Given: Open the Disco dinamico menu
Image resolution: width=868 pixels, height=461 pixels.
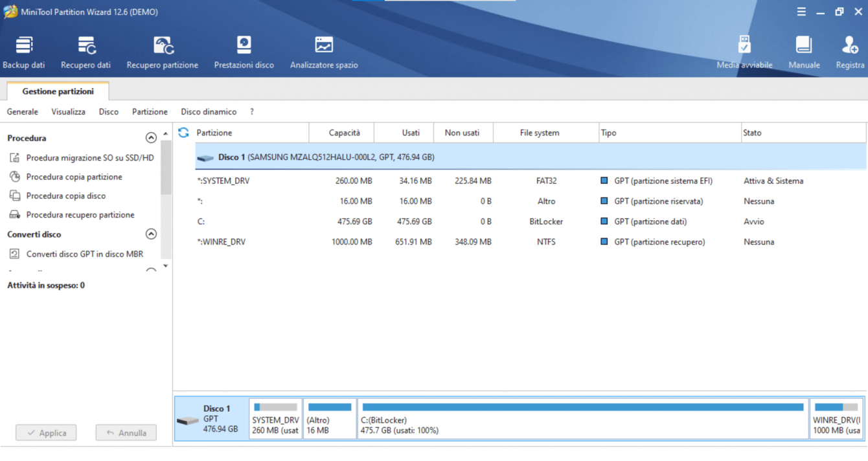Looking at the screenshot, I should click(x=209, y=112).
